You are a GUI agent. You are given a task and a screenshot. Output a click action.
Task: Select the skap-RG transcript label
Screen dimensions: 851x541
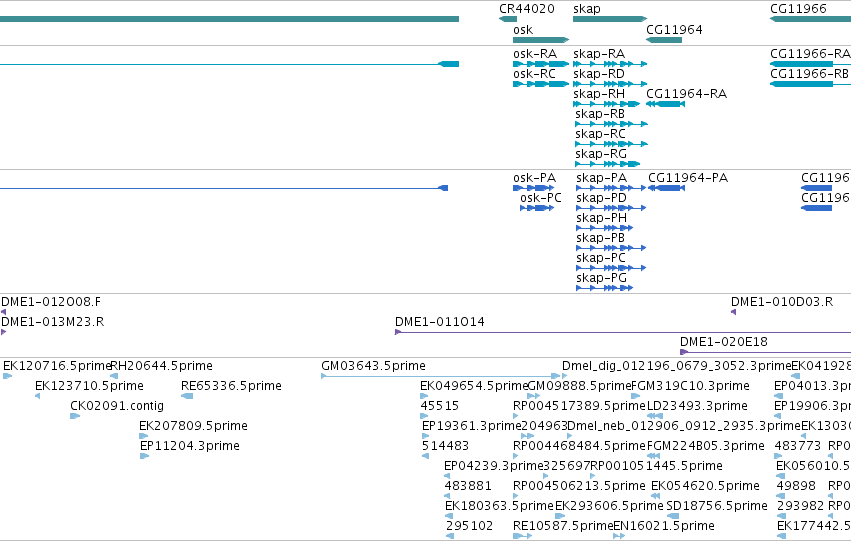[601, 154]
